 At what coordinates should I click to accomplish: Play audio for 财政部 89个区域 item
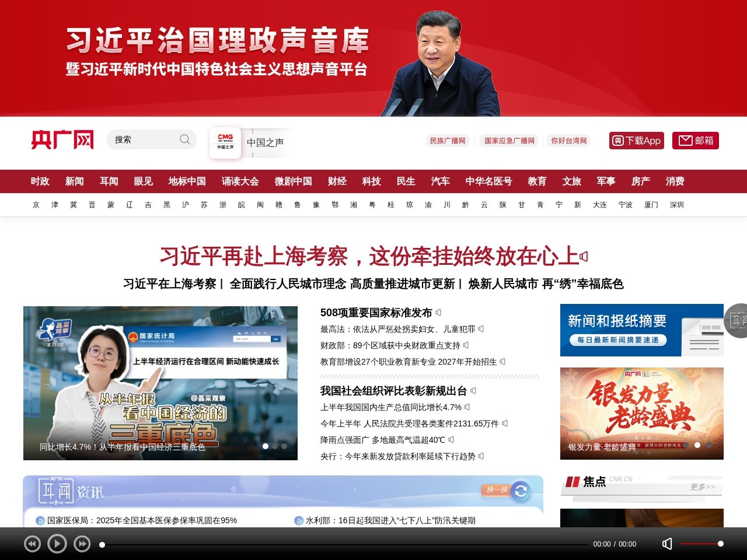pos(466,345)
